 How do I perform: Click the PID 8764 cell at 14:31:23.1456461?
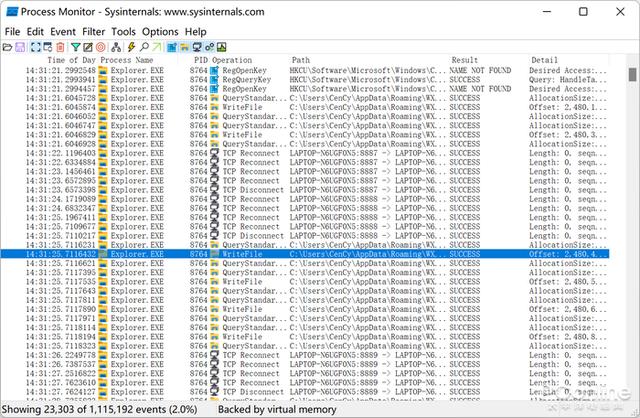point(198,171)
